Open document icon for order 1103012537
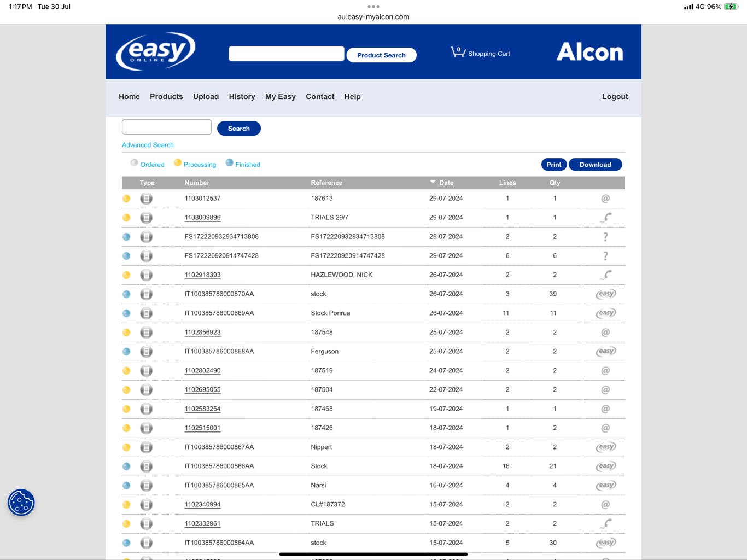This screenshot has height=560, width=747. [x=146, y=199]
